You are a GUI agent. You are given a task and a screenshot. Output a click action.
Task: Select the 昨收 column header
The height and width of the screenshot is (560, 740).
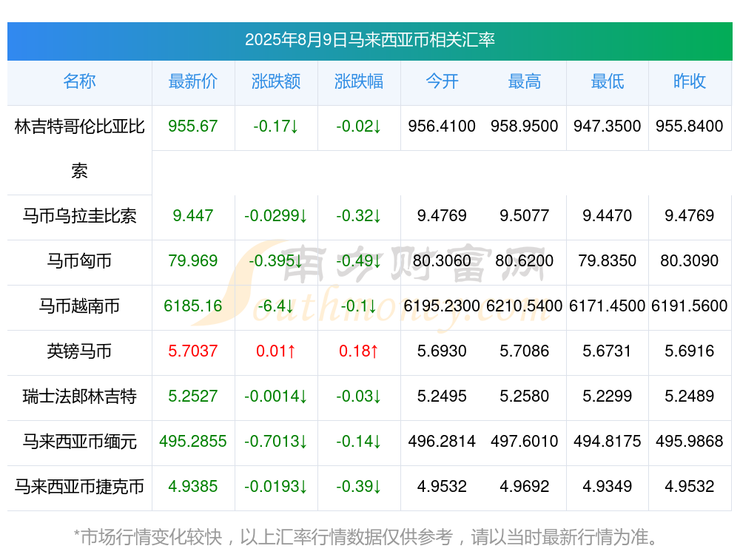(x=690, y=81)
